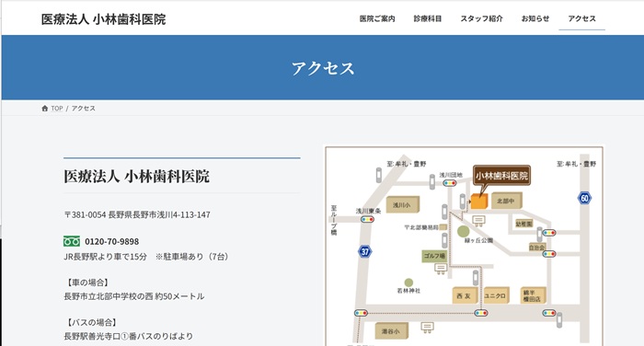The height and width of the screenshot is (346, 644).
Task: Click the ゴルフ場 block on the map
Action: coord(434,256)
